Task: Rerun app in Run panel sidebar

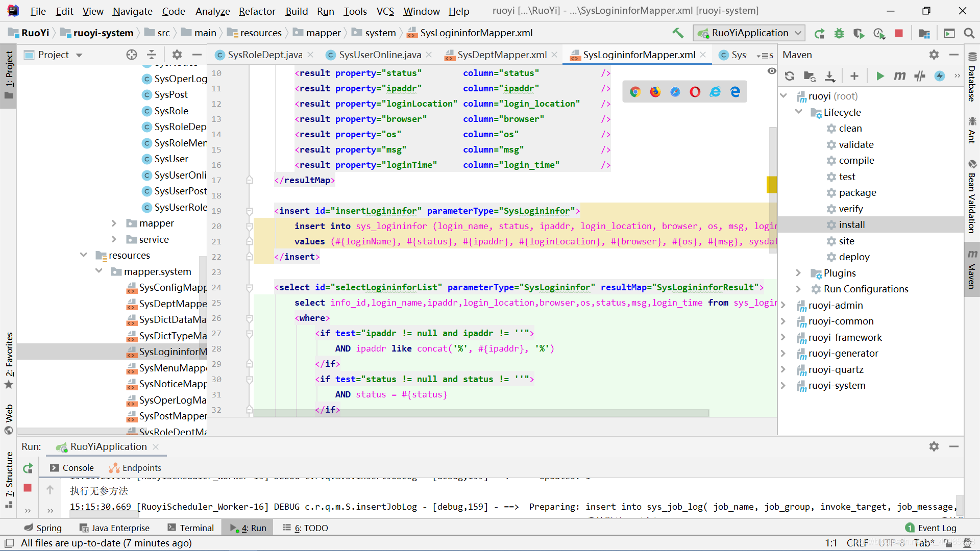Action: click(x=28, y=468)
